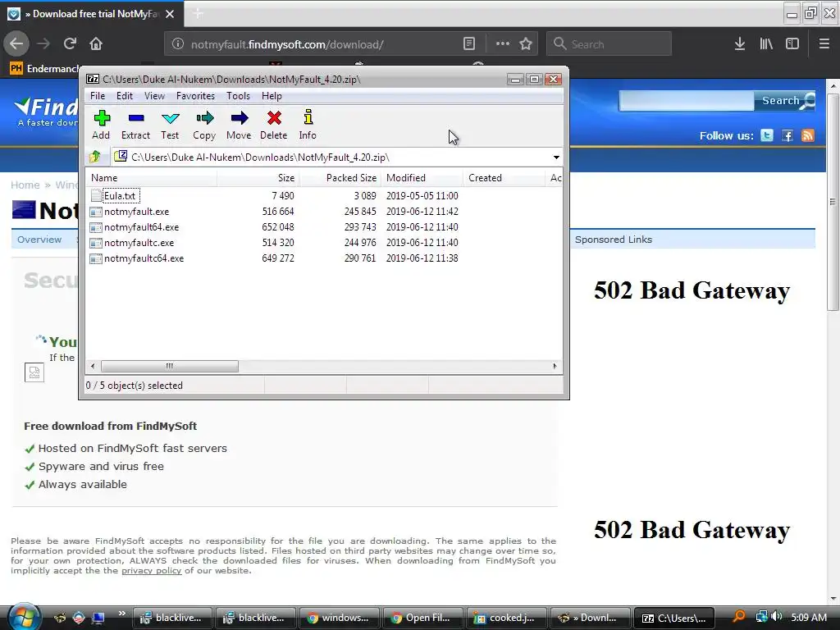Viewport: 840px width, 630px height.
Task: Select notmyfault.exe in the archive
Action: pyautogui.click(x=136, y=212)
